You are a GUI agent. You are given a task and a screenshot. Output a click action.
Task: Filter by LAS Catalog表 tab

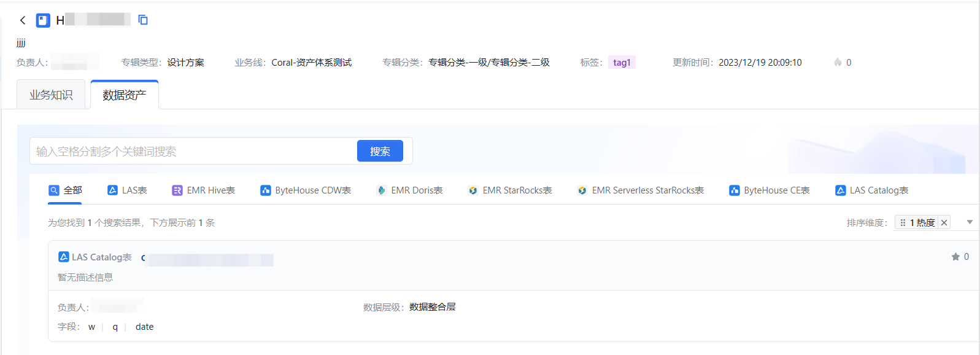(x=872, y=190)
